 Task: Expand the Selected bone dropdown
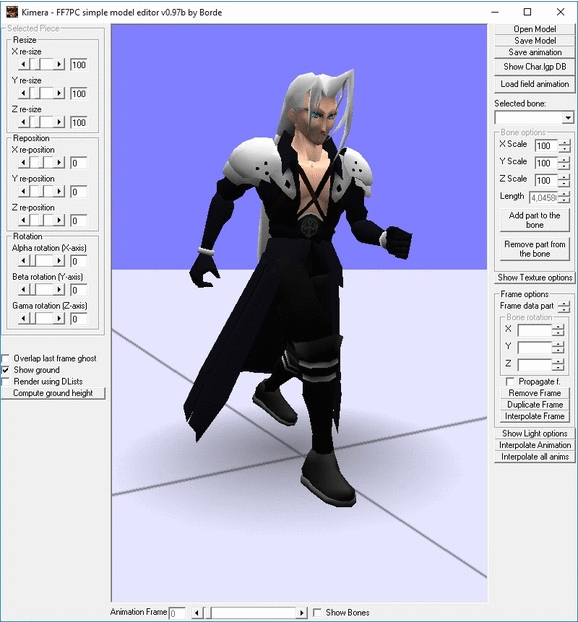coord(568,118)
